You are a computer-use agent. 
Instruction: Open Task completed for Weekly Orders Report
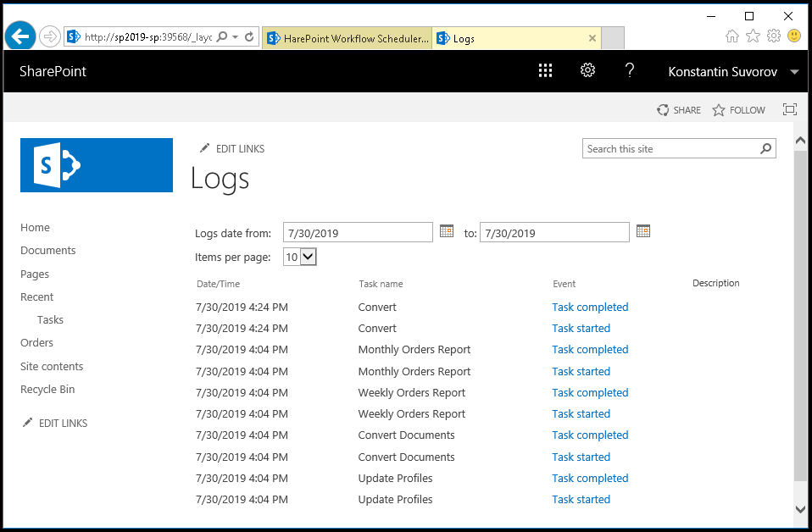pos(590,392)
